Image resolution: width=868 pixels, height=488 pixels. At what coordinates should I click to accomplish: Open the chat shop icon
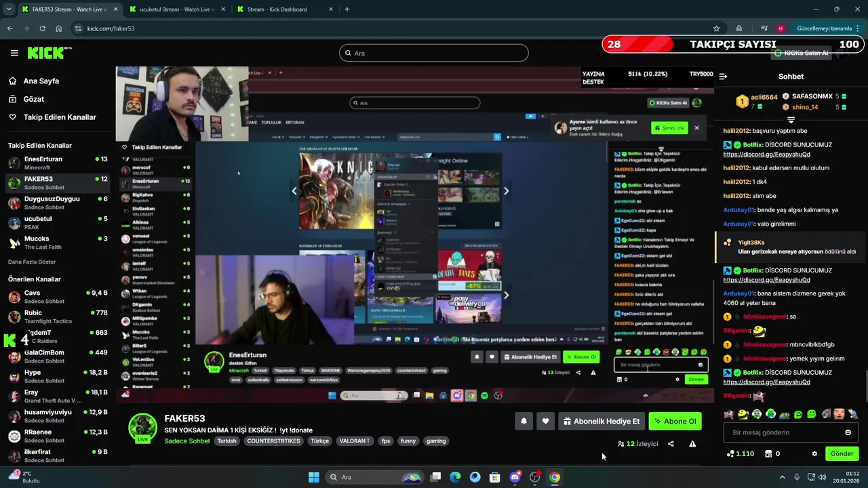coord(769,453)
